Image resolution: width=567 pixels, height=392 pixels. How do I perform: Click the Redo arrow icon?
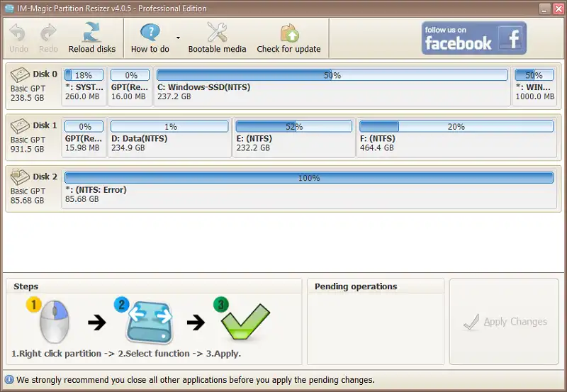click(x=48, y=33)
